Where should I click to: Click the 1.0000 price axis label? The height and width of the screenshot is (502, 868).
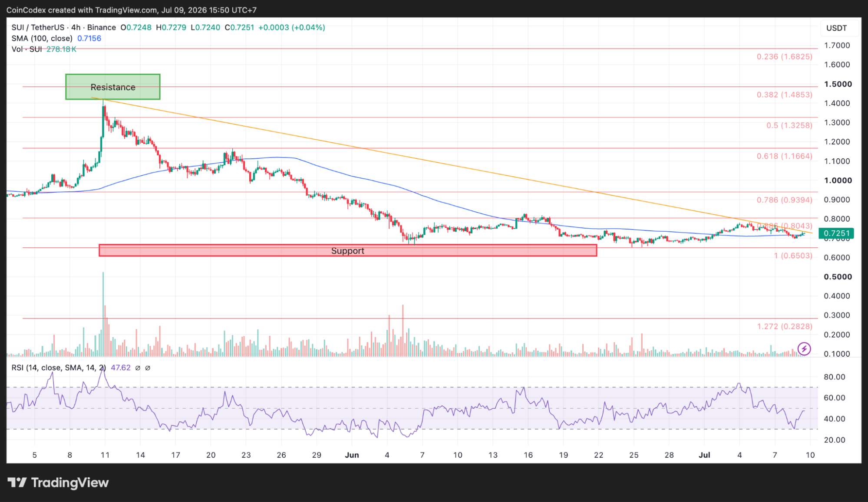pyautogui.click(x=838, y=180)
